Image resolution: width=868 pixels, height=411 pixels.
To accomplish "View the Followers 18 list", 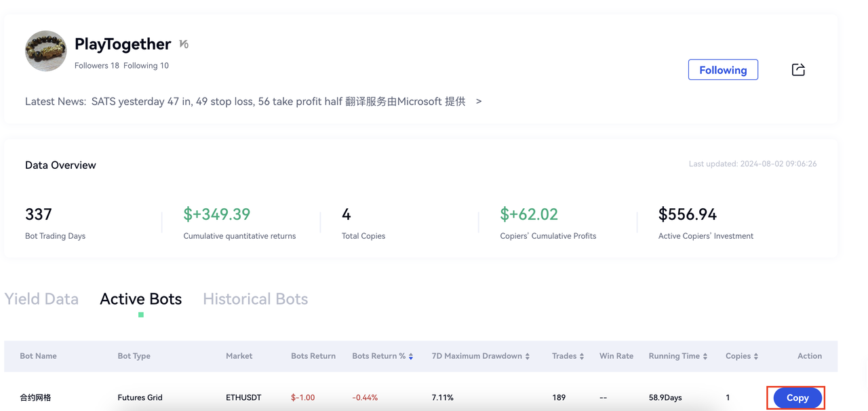I will (x=96, y=66).
